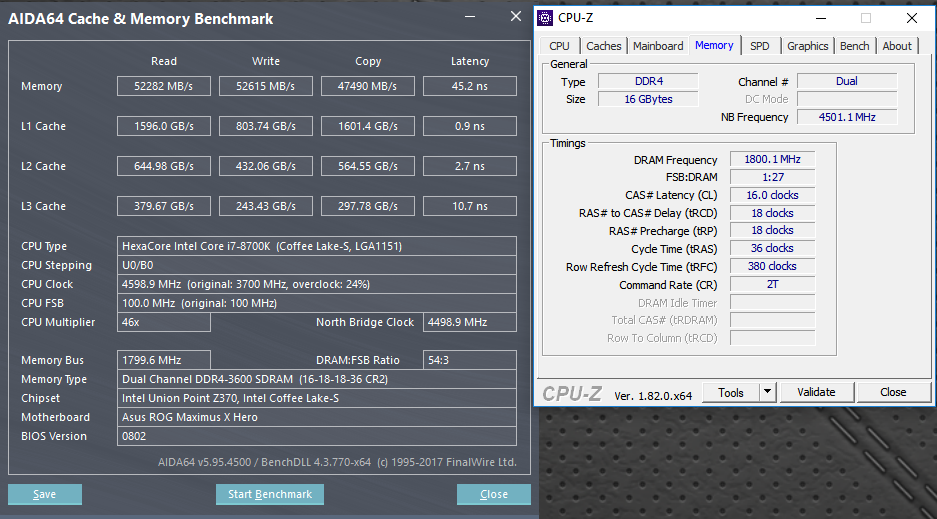The width and height of the screenshot is (937, 519).
Task: Click the CPU-Z app icon in title bar
Action: tap(544, 18)
